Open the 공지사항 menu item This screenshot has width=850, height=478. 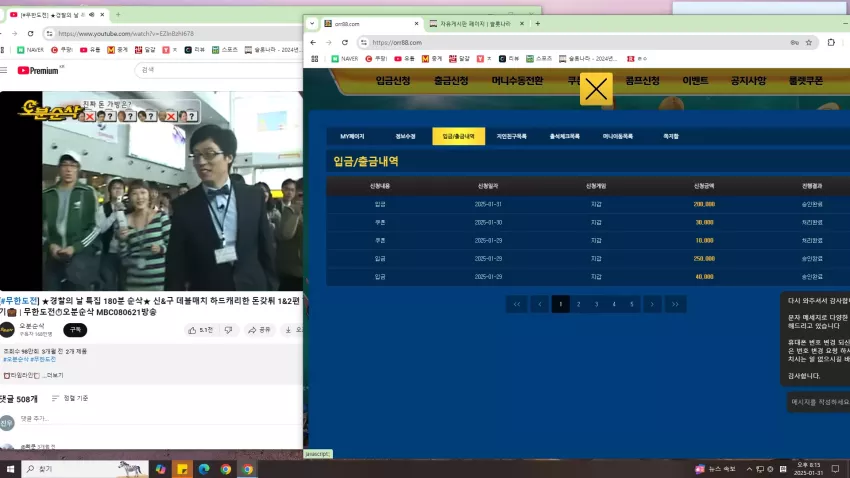pos(748,81)
